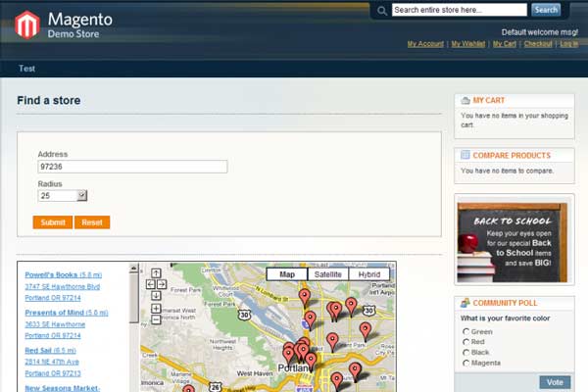
Task: Click the My Cart basket icon
Action: (x=465, y=100)
